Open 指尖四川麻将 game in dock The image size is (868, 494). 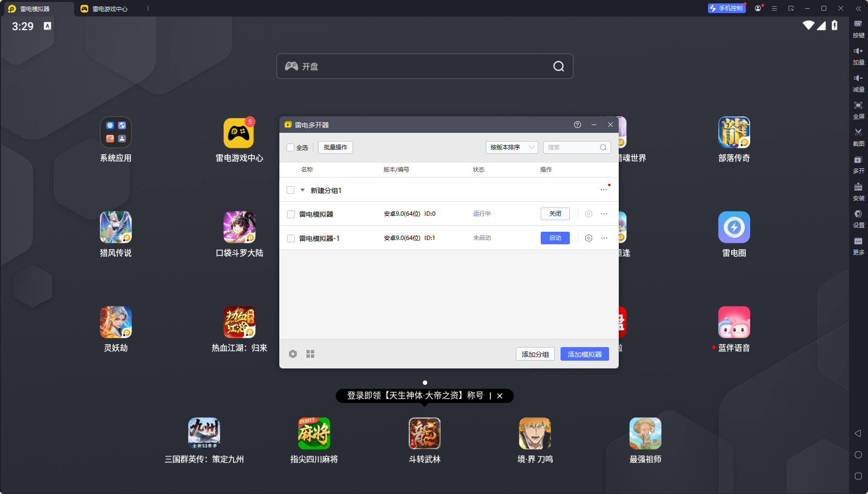click(x=314, y=433)
